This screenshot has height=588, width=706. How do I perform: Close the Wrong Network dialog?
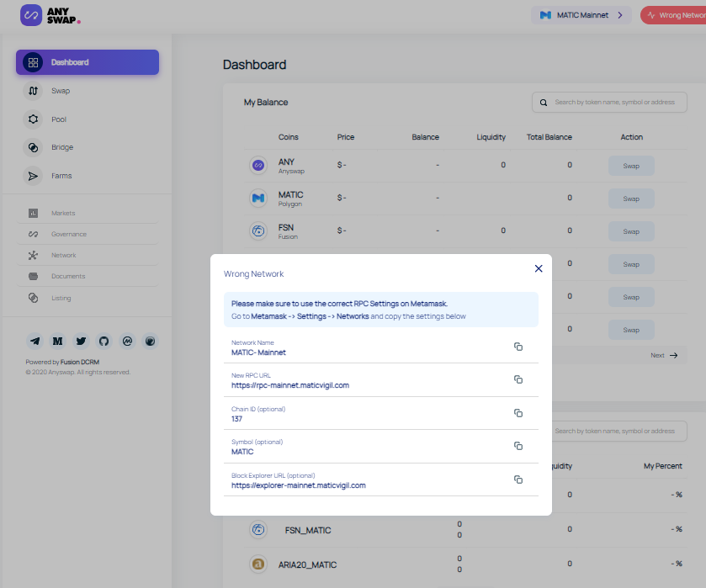[539, 268]
